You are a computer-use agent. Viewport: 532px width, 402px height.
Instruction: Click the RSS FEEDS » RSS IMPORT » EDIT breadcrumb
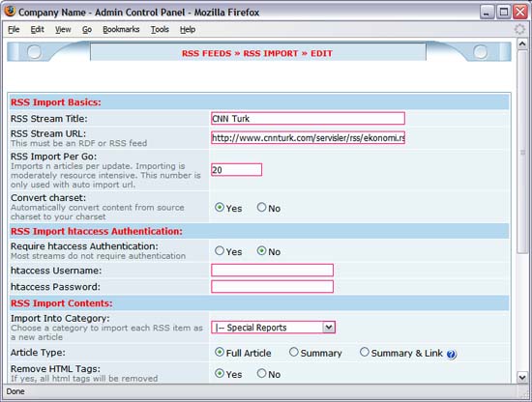pyautogui.click(x=257, y=53)
